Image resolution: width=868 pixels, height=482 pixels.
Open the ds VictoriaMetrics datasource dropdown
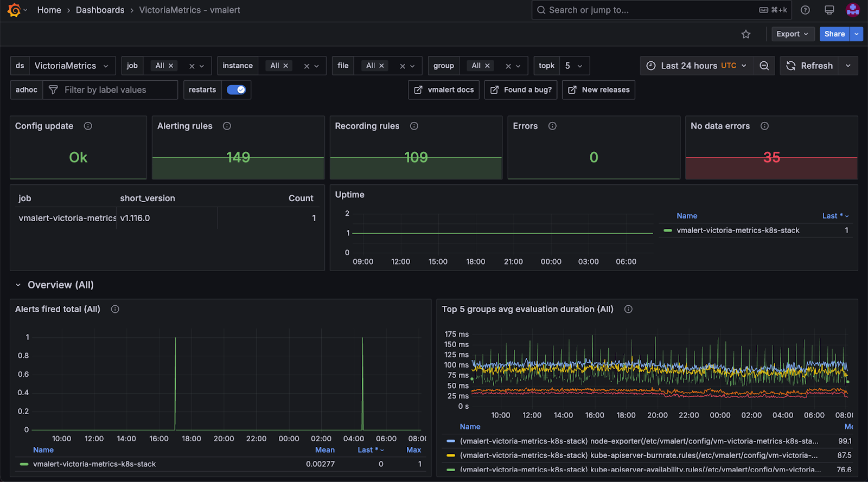pyautogui.click(x=72, y=66)
